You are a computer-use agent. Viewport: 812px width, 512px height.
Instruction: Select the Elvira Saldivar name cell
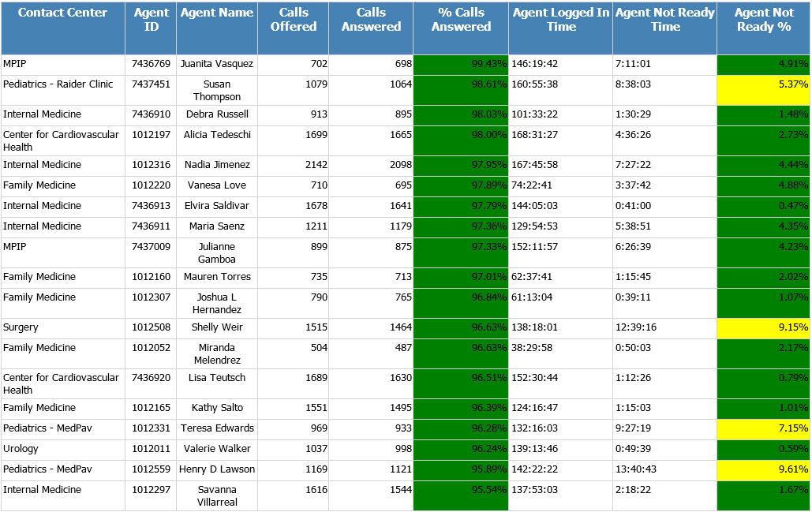pyautogui.click(x=217, y=207)
